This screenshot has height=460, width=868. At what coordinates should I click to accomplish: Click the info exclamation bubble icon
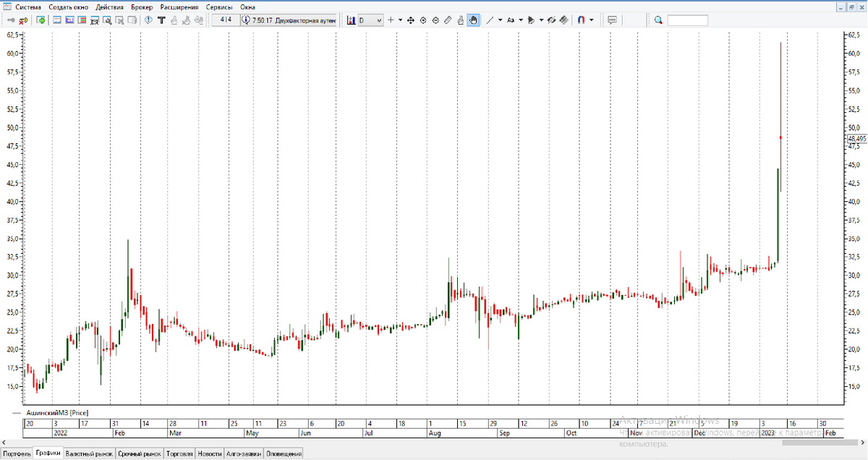click(x=148, y=20)
